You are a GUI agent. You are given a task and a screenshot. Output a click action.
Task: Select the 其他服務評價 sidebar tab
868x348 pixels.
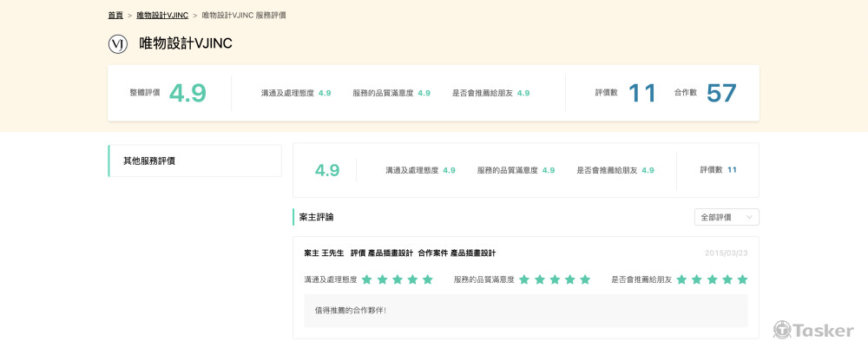click(x=195, y=161)
